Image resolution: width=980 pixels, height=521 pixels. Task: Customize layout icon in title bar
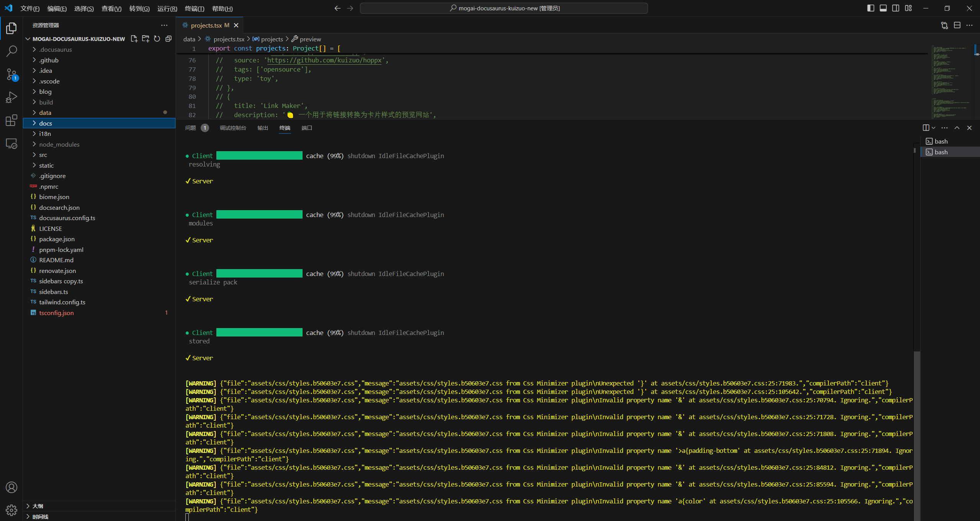click(x=908, y=8)
